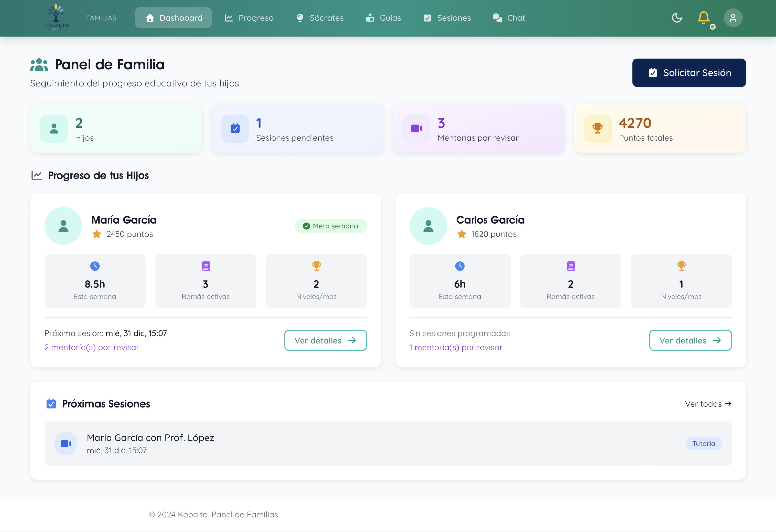Go to the Progreso tab
The image size is (776, 532).
(x=249, y=18)
